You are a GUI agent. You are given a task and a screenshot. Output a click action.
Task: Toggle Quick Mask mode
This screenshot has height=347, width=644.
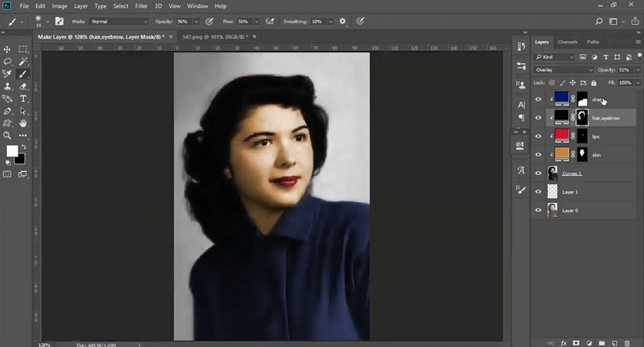click(7, 174)
